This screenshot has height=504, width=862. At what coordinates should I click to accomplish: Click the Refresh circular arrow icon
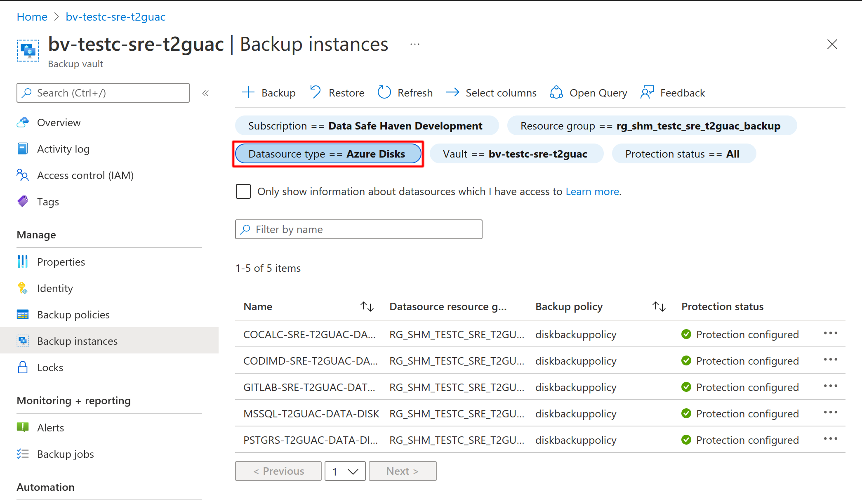click(384, 92)
